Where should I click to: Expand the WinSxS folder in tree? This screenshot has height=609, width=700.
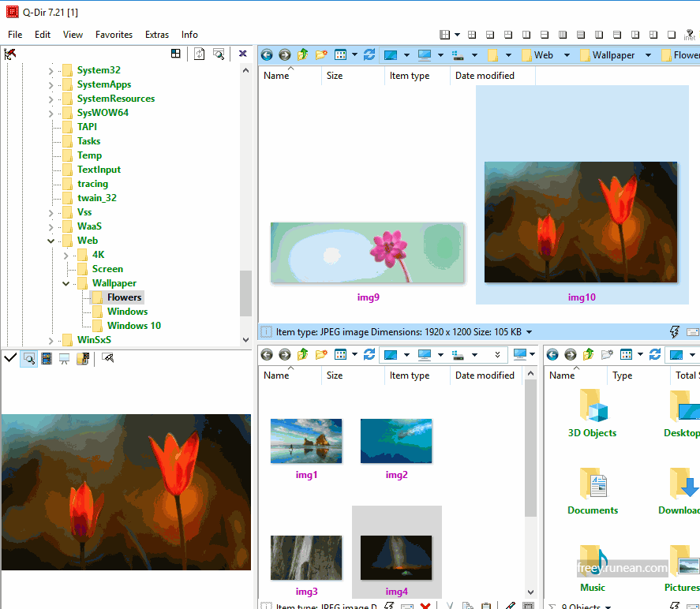click(x=51, y=341)
